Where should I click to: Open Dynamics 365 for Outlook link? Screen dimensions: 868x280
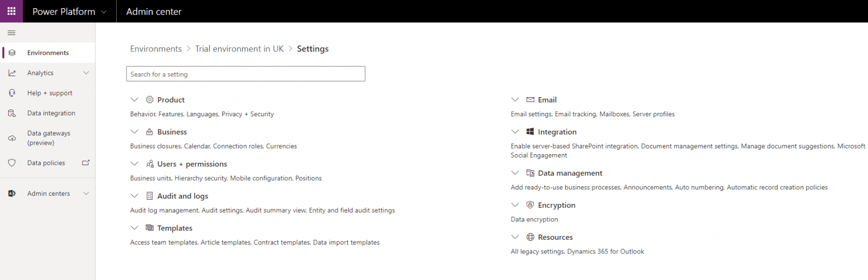tap(606, 251)
